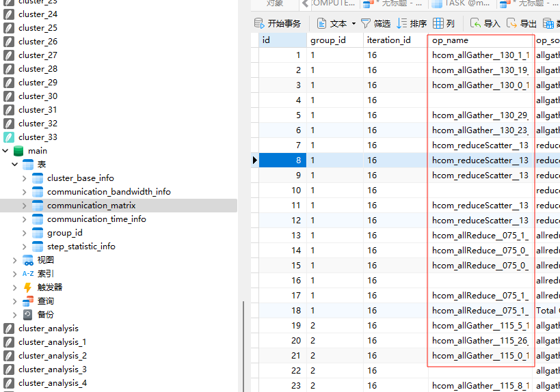Select cluster_25 in the connection tree

tap(38, 28)
